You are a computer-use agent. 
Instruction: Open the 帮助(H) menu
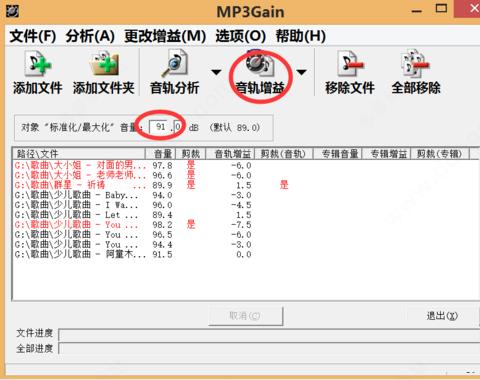tap(301, 36)
